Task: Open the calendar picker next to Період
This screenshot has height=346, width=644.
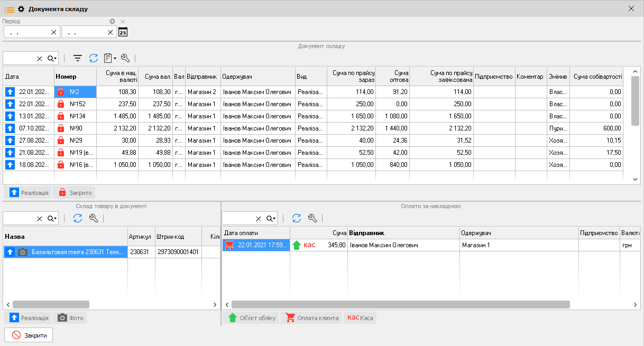Action: [x=123, y=32]
